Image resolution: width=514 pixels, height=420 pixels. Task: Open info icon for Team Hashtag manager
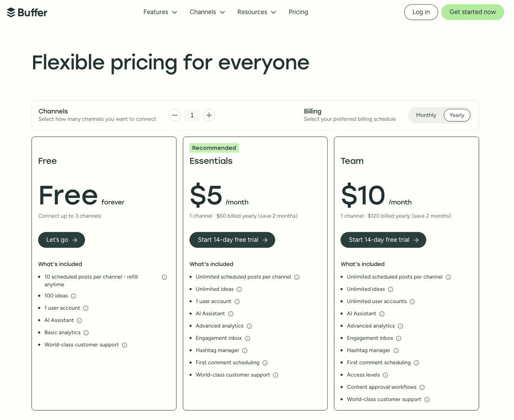click(396, 350)
